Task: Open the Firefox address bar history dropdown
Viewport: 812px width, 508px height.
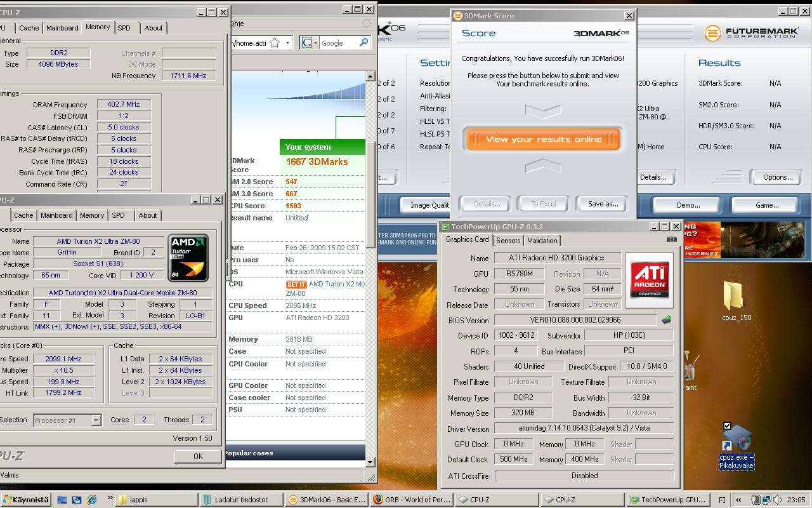Action: pyautogui.click(x=287, y=43)
